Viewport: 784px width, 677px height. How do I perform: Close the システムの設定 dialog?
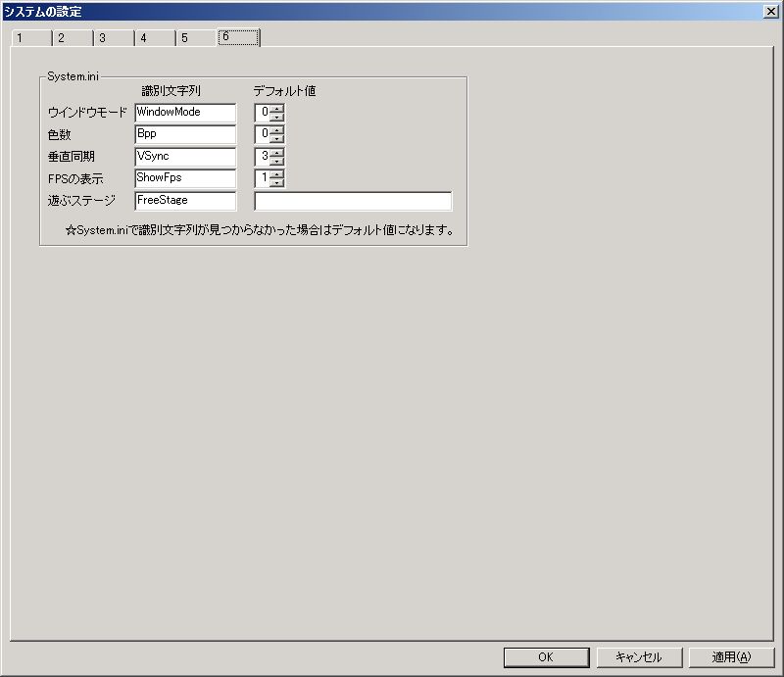771,12
